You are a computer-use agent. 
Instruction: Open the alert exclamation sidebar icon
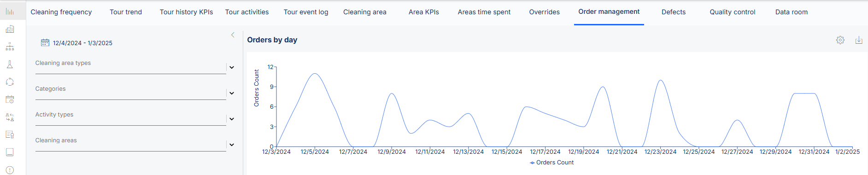coord(10,170)
